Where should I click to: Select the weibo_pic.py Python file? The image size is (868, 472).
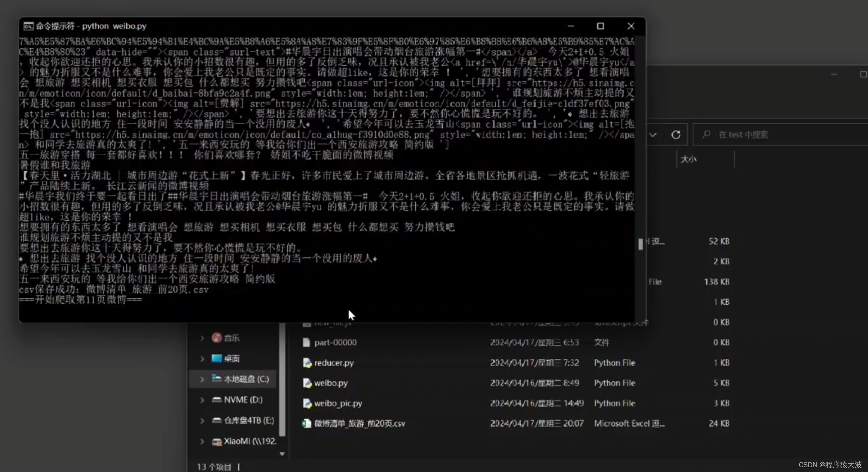[337, 403]
